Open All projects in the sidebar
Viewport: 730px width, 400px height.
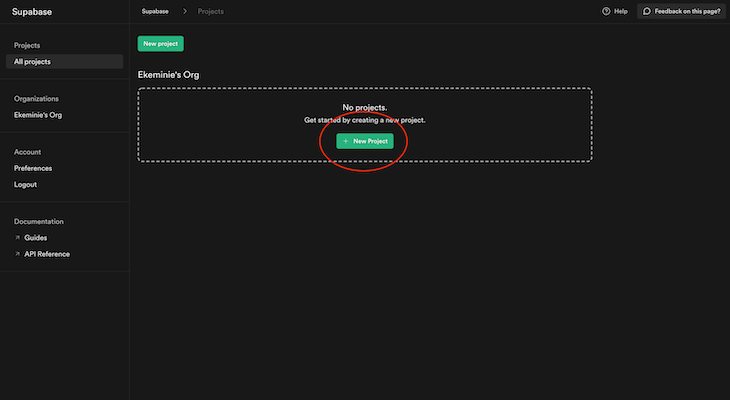click(x=32, y=62)
